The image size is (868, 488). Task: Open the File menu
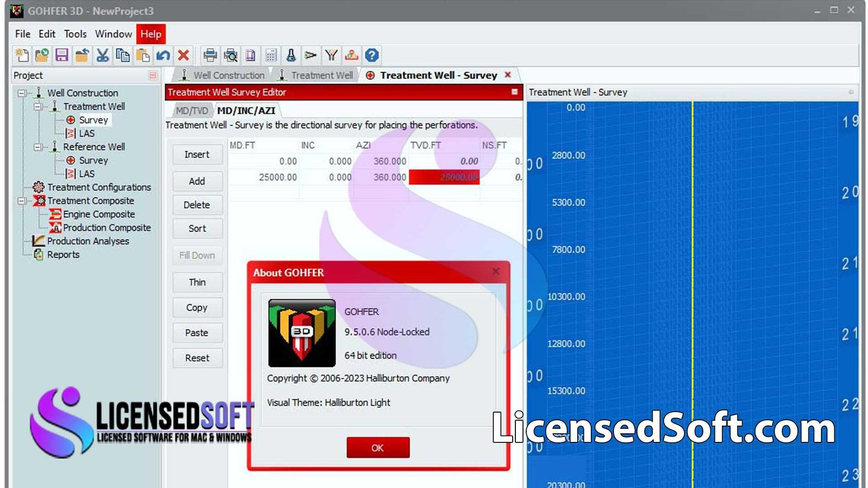pos(23,34)
